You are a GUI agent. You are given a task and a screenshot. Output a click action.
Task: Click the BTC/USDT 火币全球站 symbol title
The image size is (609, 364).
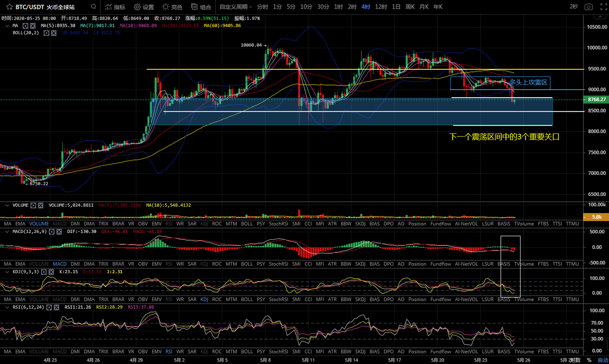[x=45, y=7]
